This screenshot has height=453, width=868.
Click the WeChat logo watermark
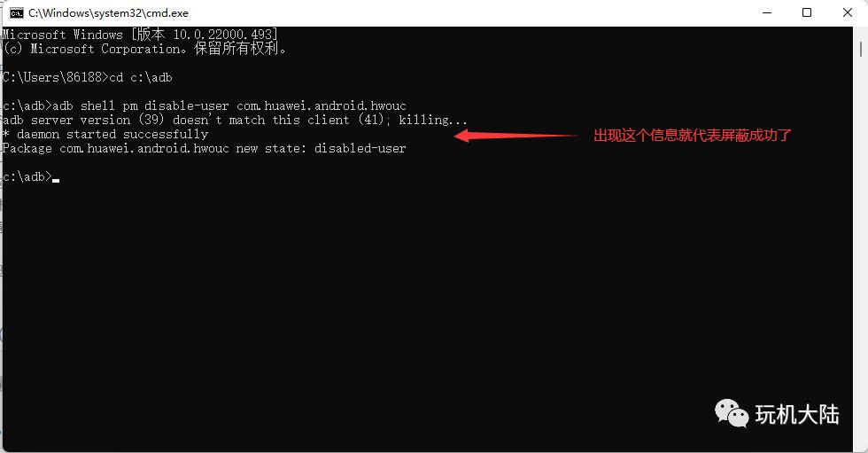coord(732,413)
